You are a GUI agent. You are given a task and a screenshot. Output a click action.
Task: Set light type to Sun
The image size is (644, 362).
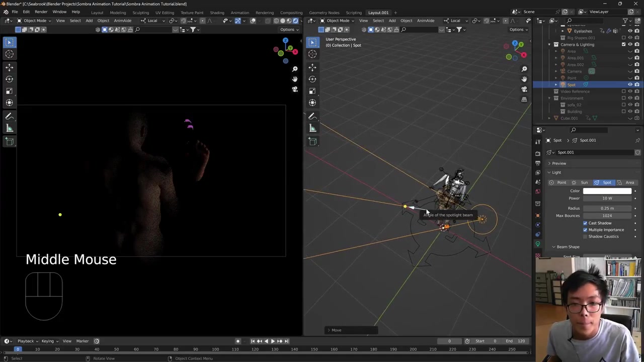point(581,183)
